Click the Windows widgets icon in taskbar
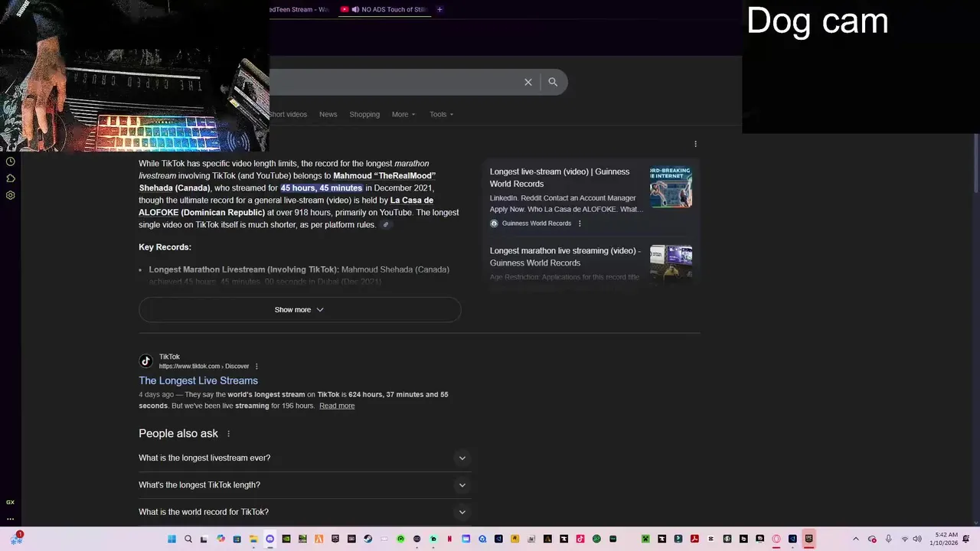 16,539
